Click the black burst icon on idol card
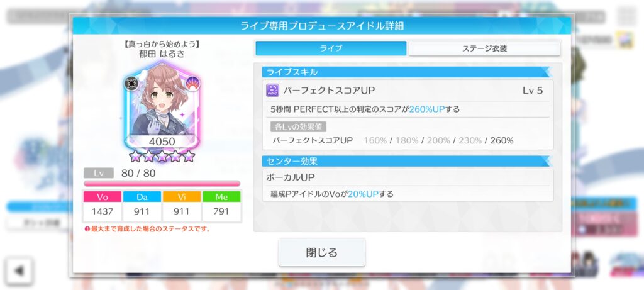Image resolution: width=644 pixels, height=290 pixels. [x=132, y=83]
